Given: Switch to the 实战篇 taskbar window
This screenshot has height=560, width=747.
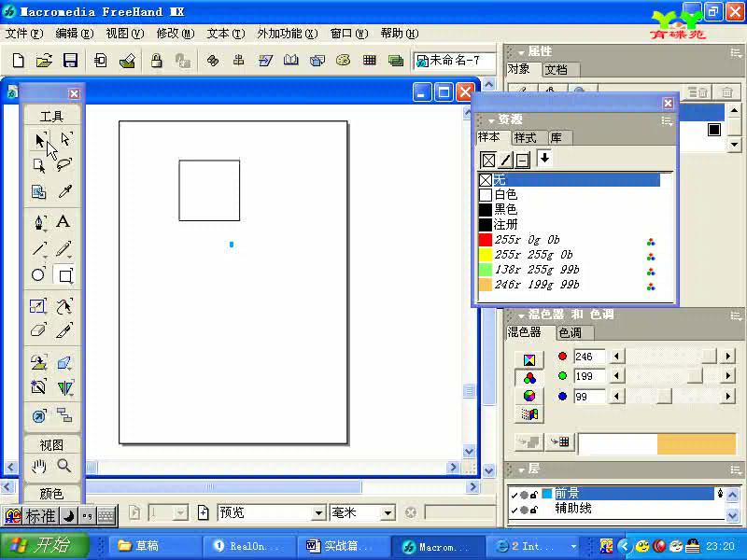Looking at the screenshot, I should (x=343, y=546).
